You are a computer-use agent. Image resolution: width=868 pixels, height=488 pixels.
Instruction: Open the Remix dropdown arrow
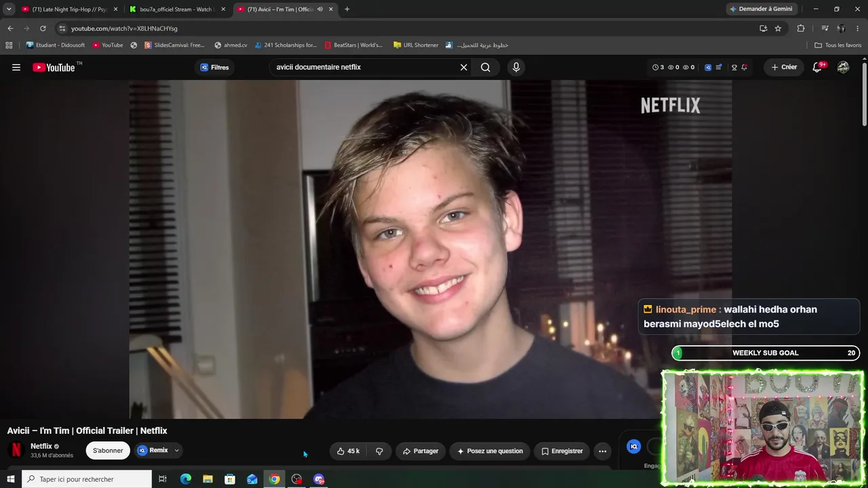click(176, 450)
